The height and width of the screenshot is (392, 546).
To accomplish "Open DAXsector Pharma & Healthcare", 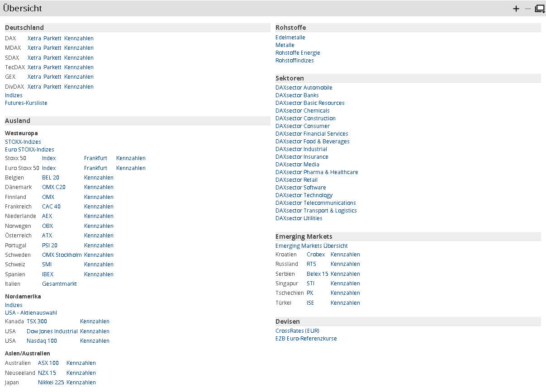I will point(317,172).
